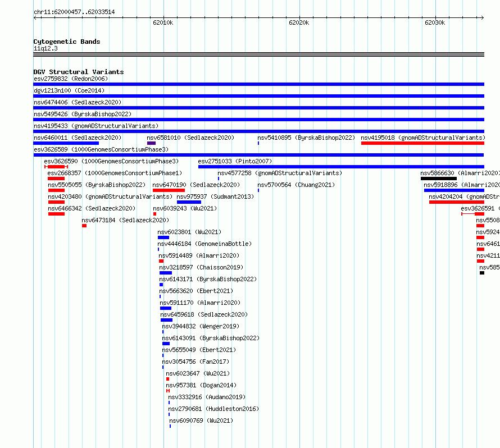Click the blue nsv6459618 (Sedlazeck2020) bar
The height and width of the screenshot is (448, 500).
point(166,320)
